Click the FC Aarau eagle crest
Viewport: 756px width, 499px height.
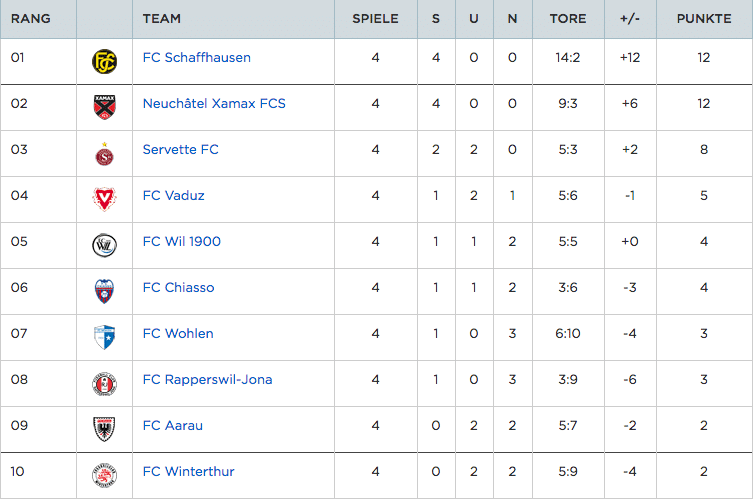pyautogui.click(x=104, y=429)
